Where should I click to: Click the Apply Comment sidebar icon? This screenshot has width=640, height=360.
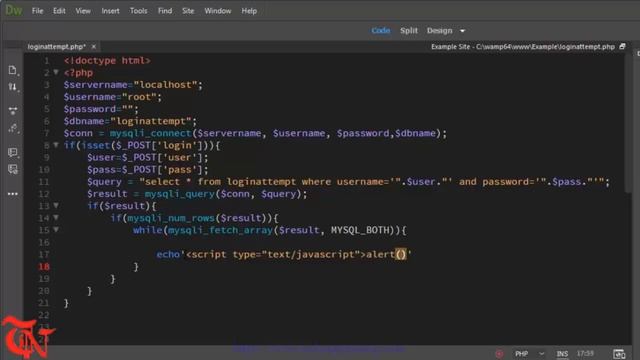coord(13,152)
